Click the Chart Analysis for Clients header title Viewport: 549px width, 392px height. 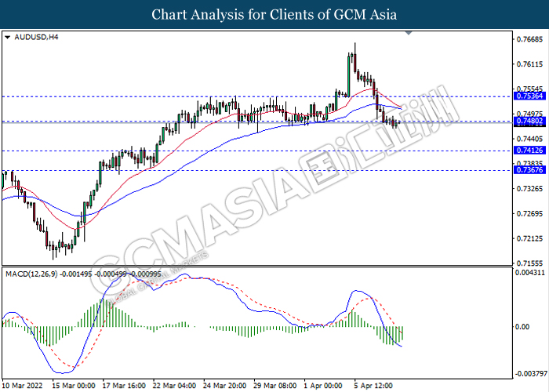pyautogui.click(x=274, y=14)
